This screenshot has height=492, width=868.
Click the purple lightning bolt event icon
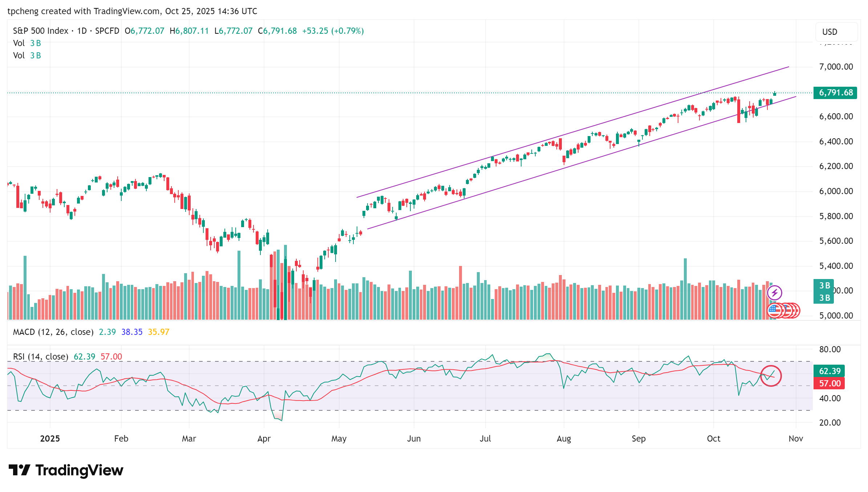774,292
